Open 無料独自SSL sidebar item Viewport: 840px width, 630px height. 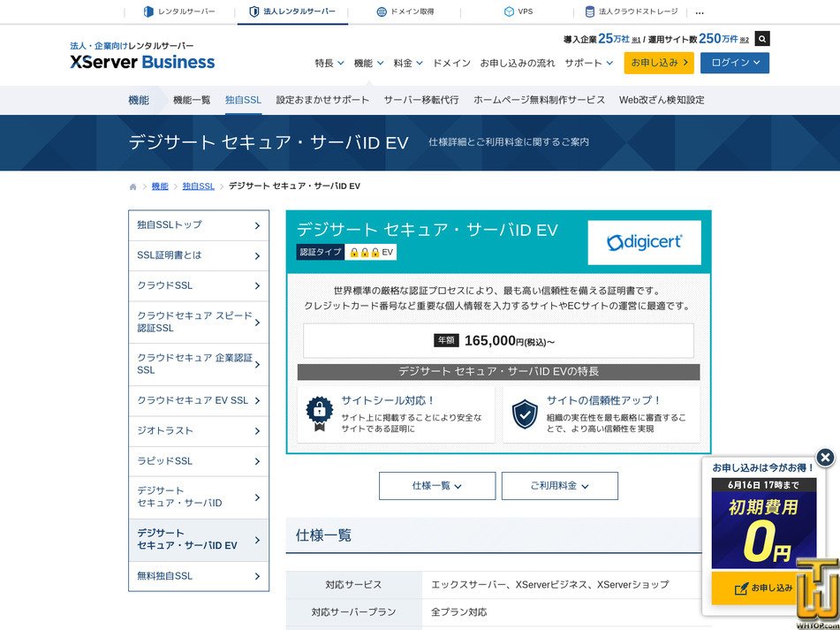(199, 576)
